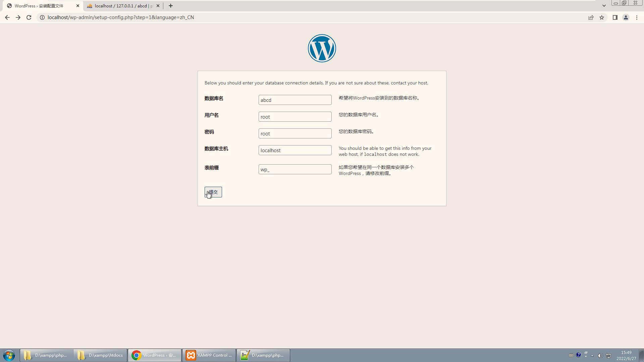Viewport: 644px width, 362px height.
Task: Click the 表前缀 label
Action: point(211,168)
